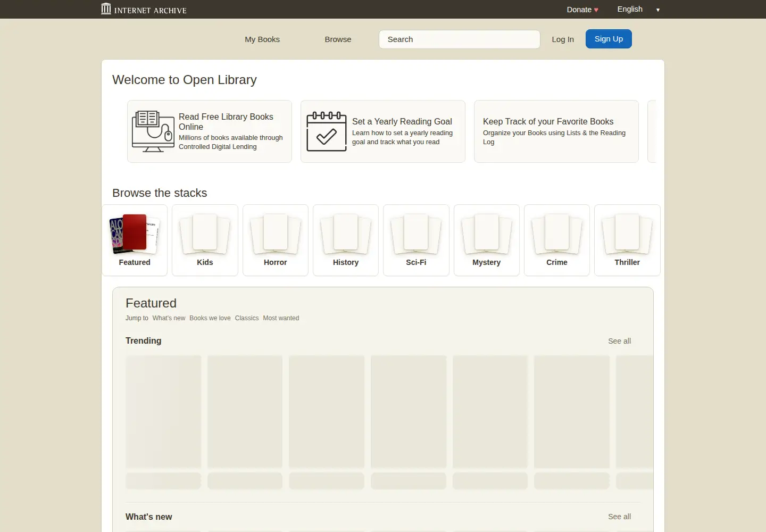Click the Log In link
This screenshot has height=532, width=766.
[x=563, y=39]
